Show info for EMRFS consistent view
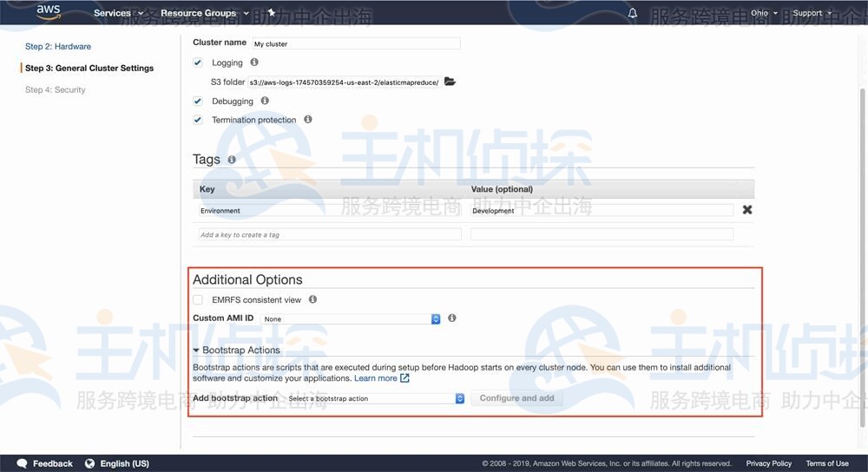The width and height of the screenshot is (868, 472). click(x=312, y=299)
